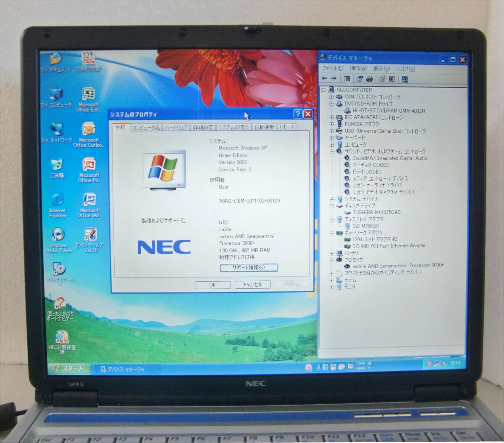
Task: Open the Microsoft Office Outlook shortcut
Action: (88, 135)
